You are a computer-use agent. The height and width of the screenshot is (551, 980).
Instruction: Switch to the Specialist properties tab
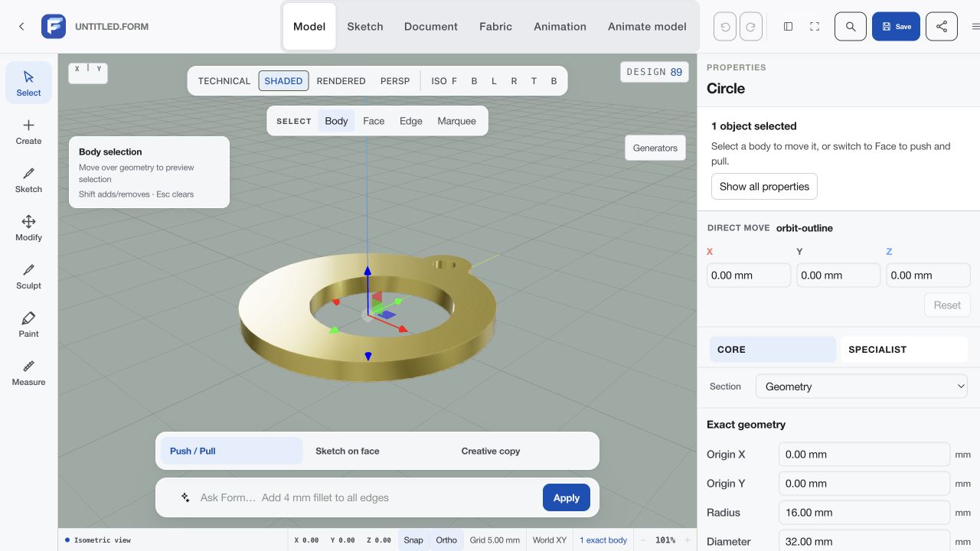click(903, 349)
